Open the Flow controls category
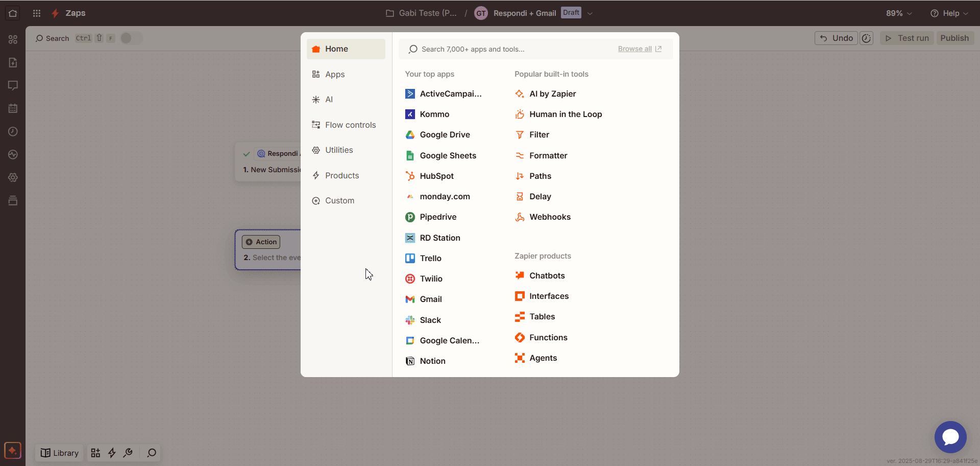The width and height of the screenshot is (980, 466). coord(346,125)
